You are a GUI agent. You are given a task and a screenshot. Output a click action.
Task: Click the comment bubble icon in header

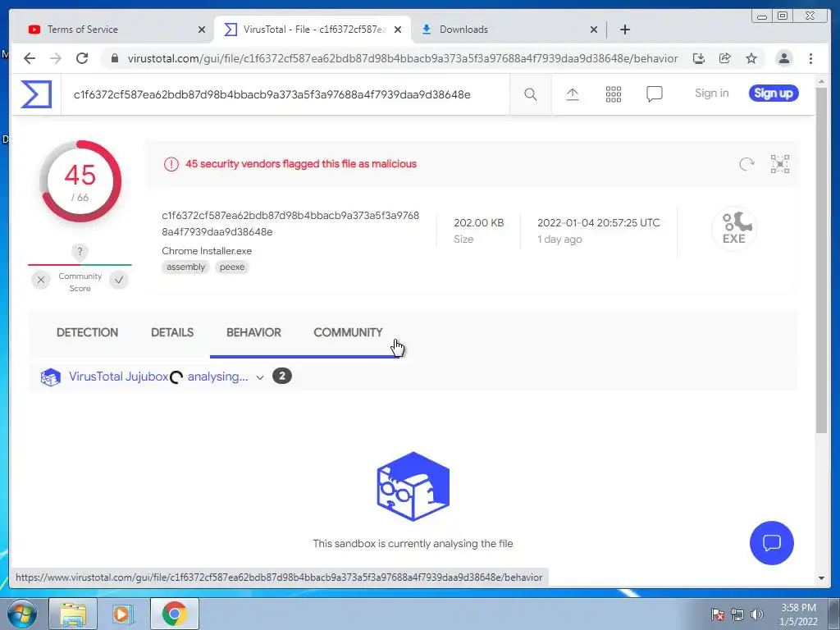(654, 94)
